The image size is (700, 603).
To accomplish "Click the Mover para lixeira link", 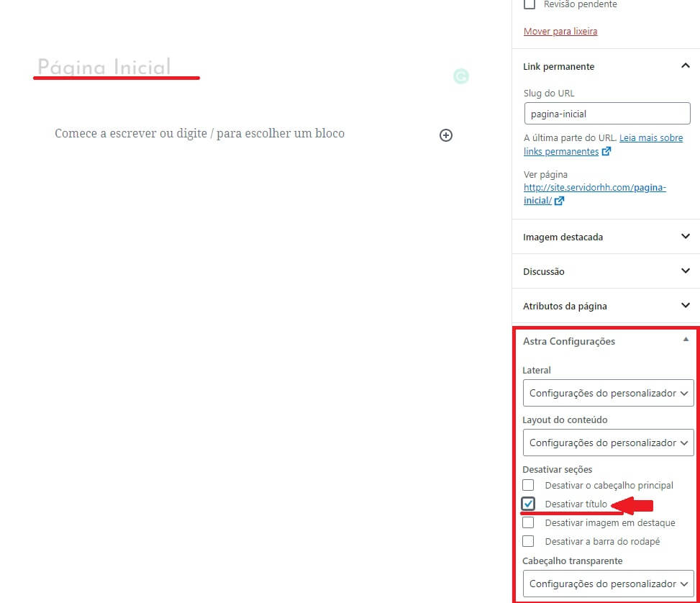I will coord(560,31).
